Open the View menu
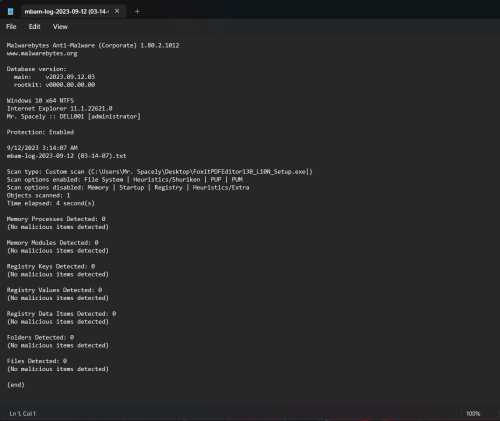Screen dimensions: 500x421 click(60, 27)
